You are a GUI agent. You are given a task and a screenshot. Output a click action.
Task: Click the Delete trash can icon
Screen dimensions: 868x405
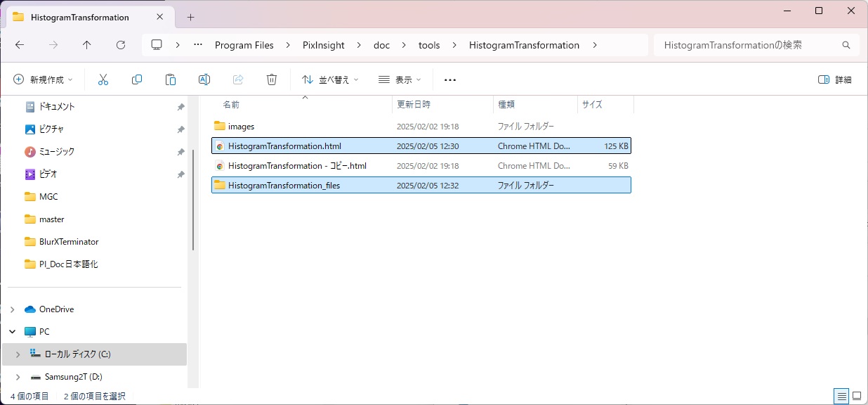272,79
